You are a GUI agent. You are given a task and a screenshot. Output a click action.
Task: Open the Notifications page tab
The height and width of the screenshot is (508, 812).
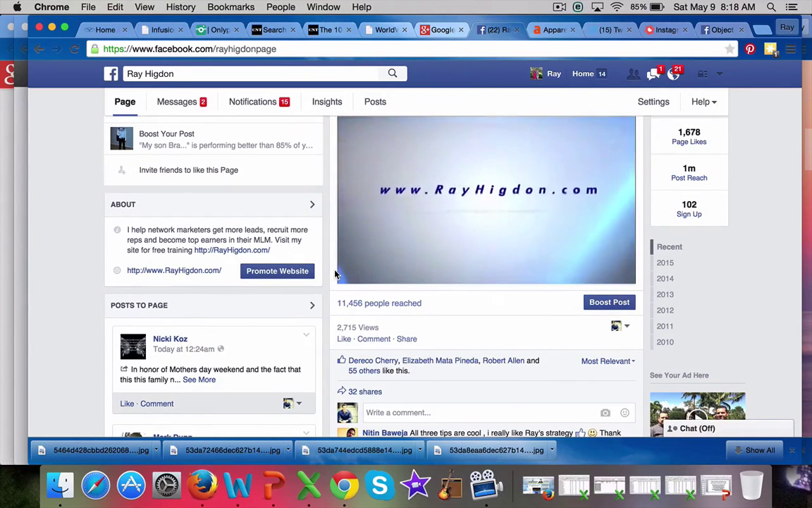259,102
